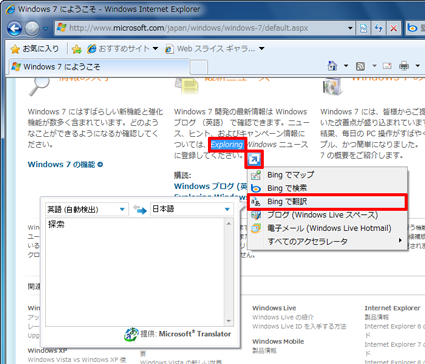Open the Compatibility View icon
The width and height of the screenshot is (425, 364).
(363, 28)
